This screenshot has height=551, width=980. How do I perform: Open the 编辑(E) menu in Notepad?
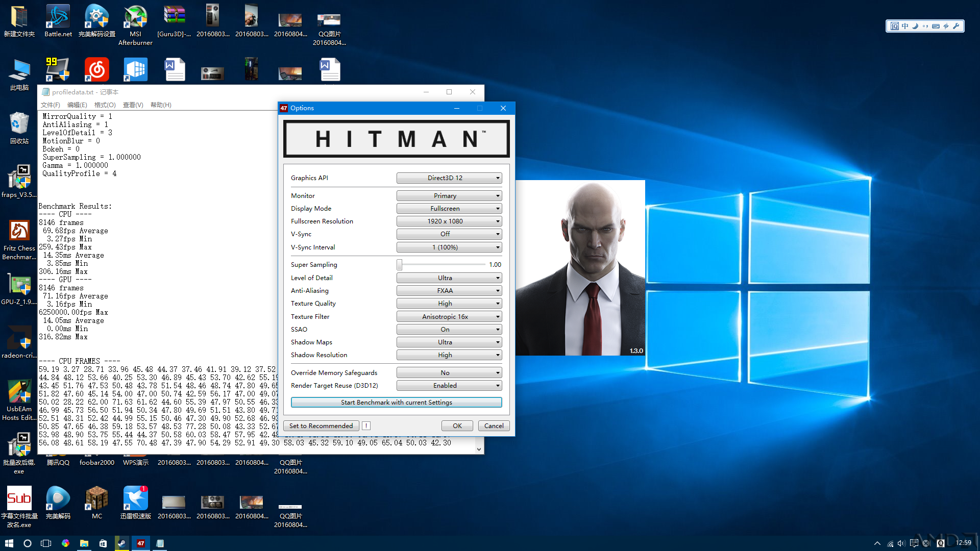tap(77, 105)
